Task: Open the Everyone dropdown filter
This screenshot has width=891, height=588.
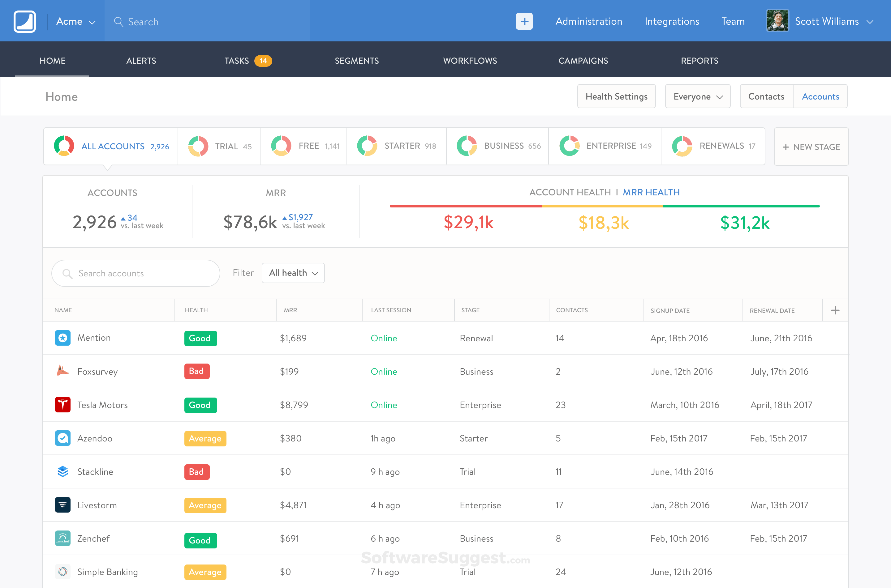Action: [x=697, y=96]
